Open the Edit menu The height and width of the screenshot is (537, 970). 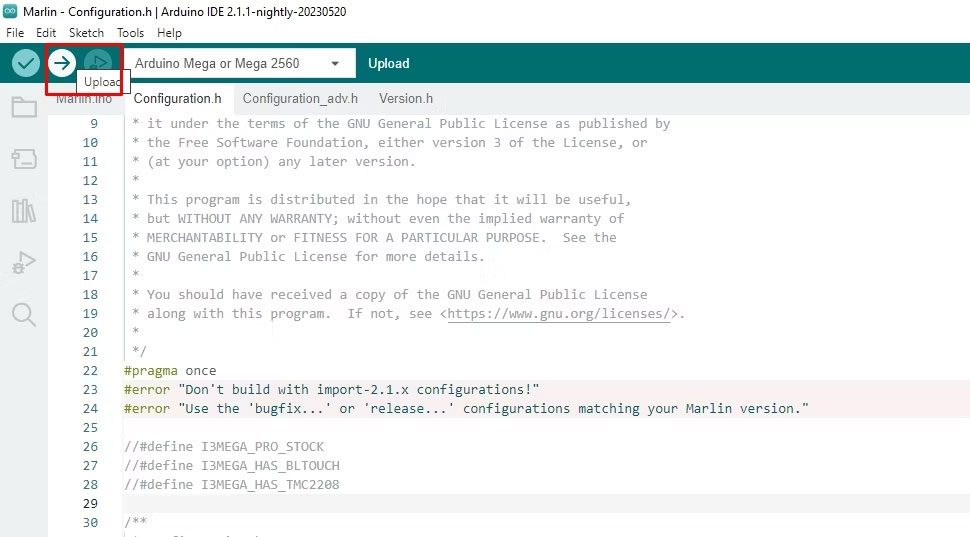pyautogui.click(x=46, y=33)
